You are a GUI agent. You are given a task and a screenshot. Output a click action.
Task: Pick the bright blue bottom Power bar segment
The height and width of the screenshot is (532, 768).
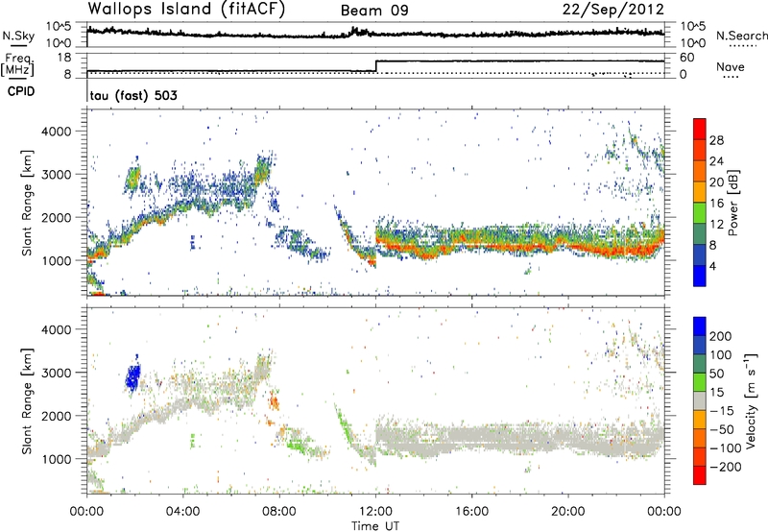pyautogui.click(x=700, y=276)
